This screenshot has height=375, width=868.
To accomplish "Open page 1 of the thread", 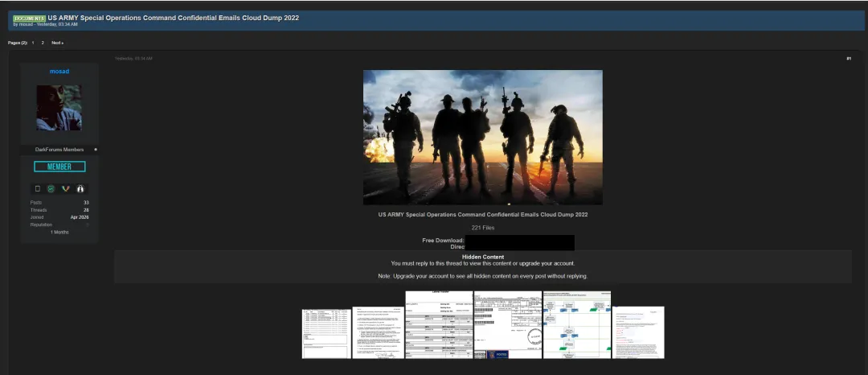I will tap(33, 43).
